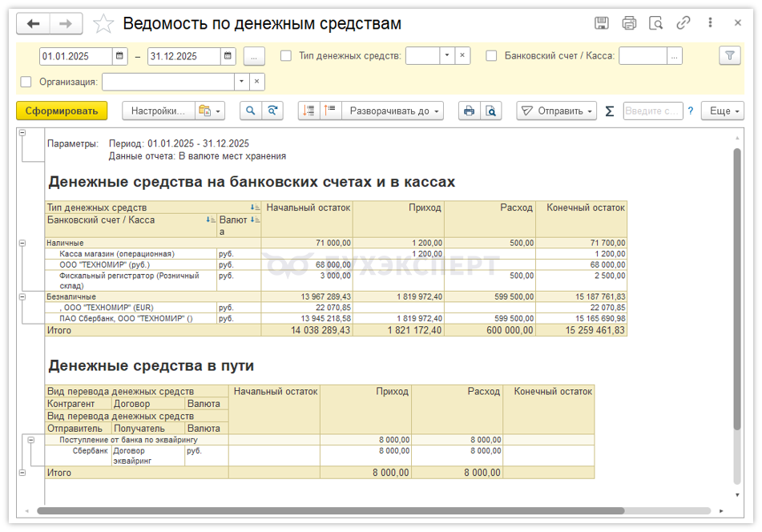Toggle the Банковский счет / Касса checkbox

coord(491,56)
